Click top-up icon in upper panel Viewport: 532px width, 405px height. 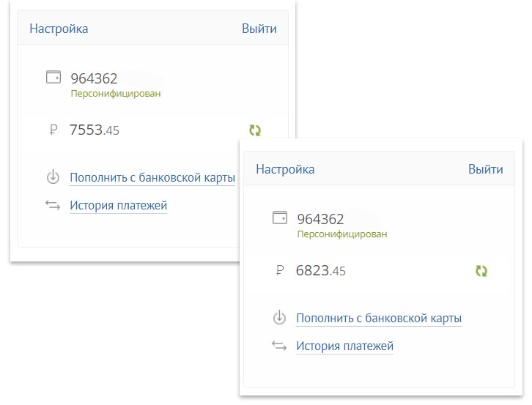click(x=53, y=177)
